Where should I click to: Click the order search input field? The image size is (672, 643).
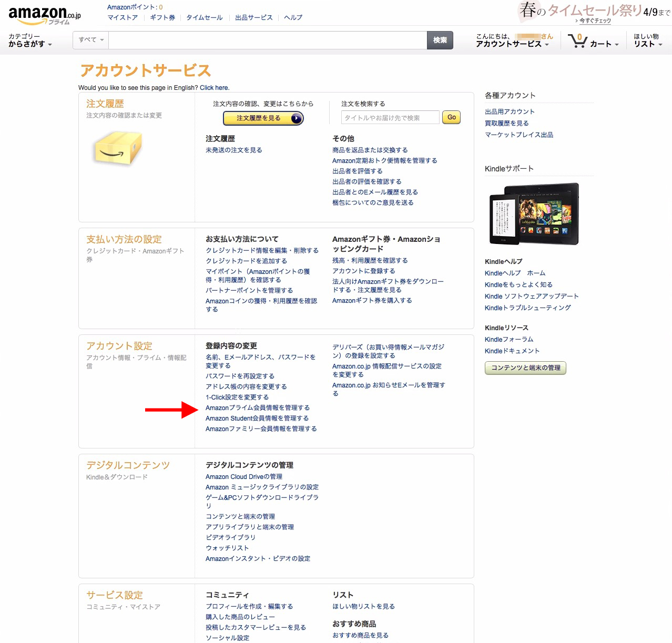click(x=391, y=117)
